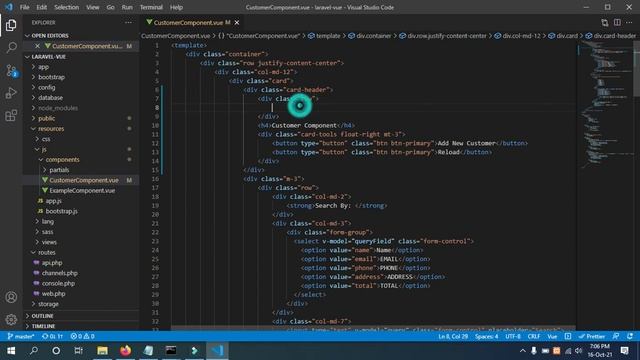Open Windows action center notifications
640x360 pixels.
[624, 351]
